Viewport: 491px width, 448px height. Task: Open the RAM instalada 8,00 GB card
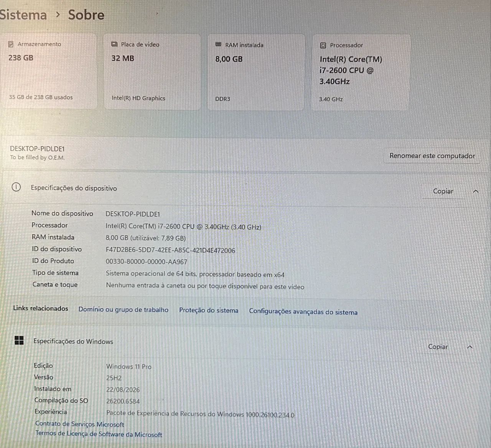tap(256, 72)
